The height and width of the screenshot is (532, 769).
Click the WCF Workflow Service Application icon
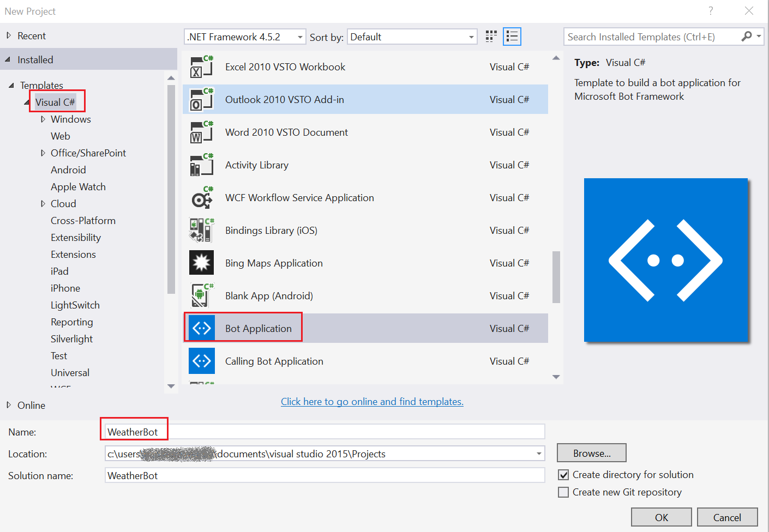coord(201,198)
